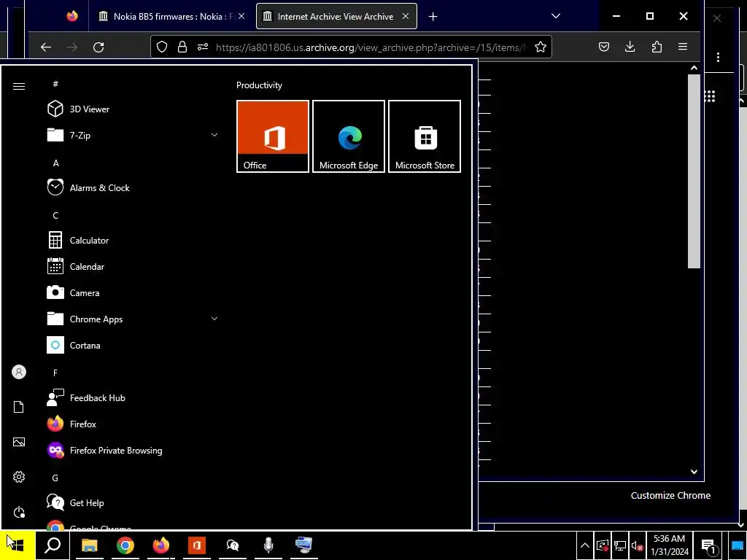Click Customize Chrome in the Chrome window
Viewport: 747px width, 560px height.
(x=670, y=495)
